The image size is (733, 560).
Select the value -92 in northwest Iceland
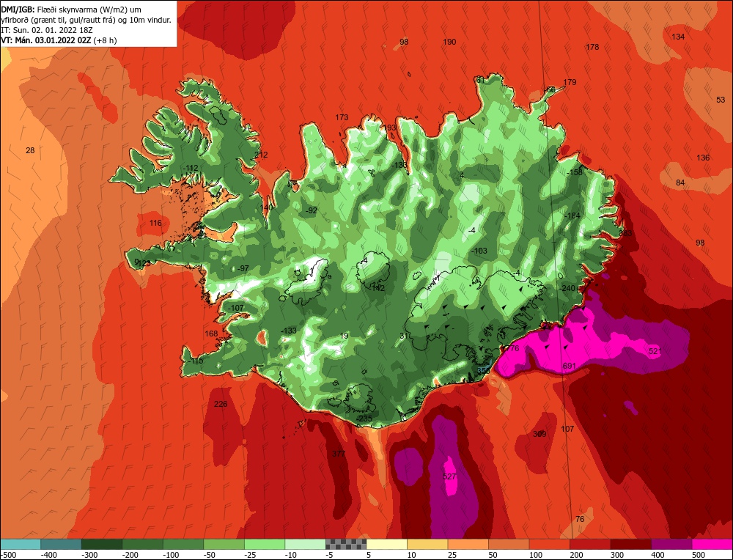pos(311,210)
